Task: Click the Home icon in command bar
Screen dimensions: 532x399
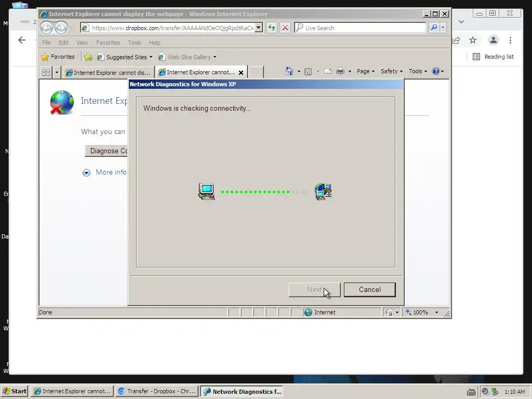Action: 289,71
